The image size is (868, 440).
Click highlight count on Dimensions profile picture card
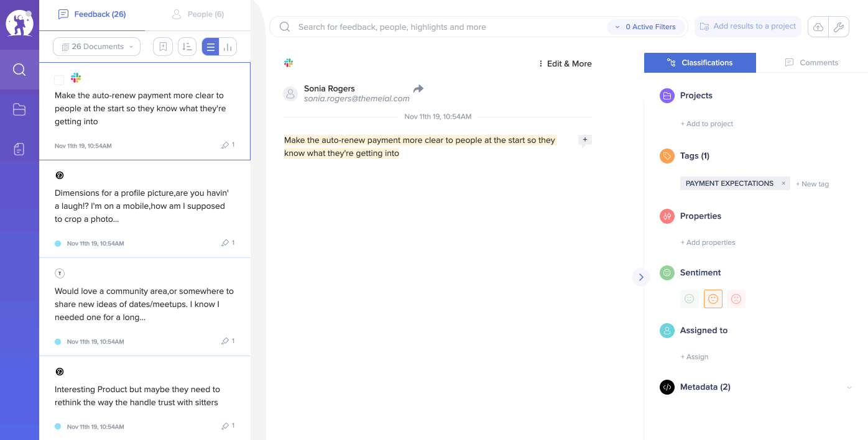tap(228, 243)
